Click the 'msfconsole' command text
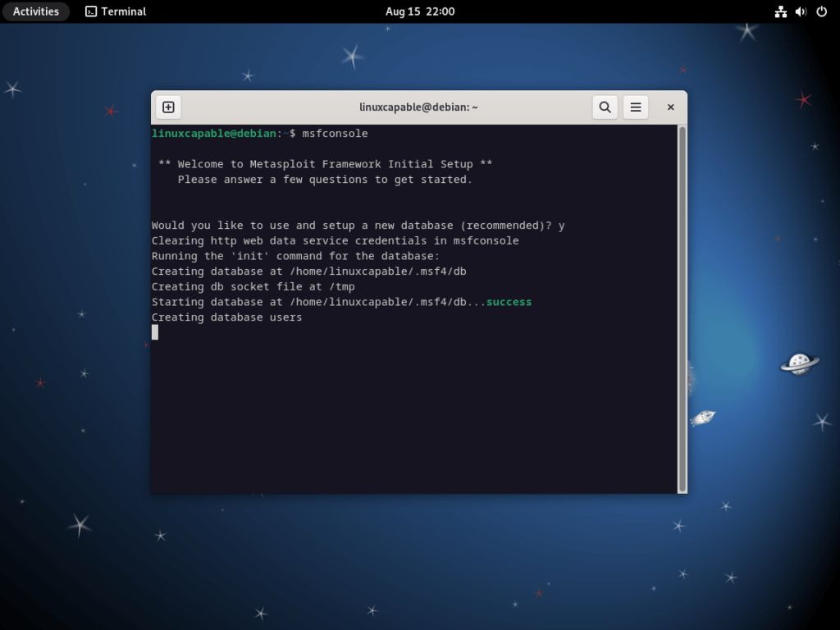Image resolution: width=840 pixels, height=630 pixels. 335,134
